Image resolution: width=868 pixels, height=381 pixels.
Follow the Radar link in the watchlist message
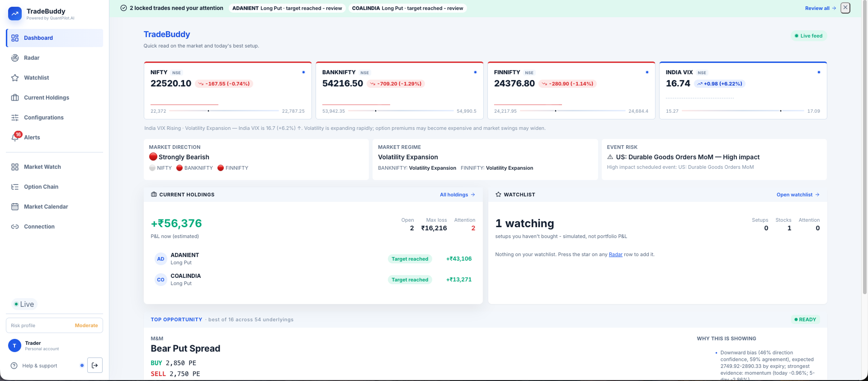pyautogui.click(x=615, y=254)
